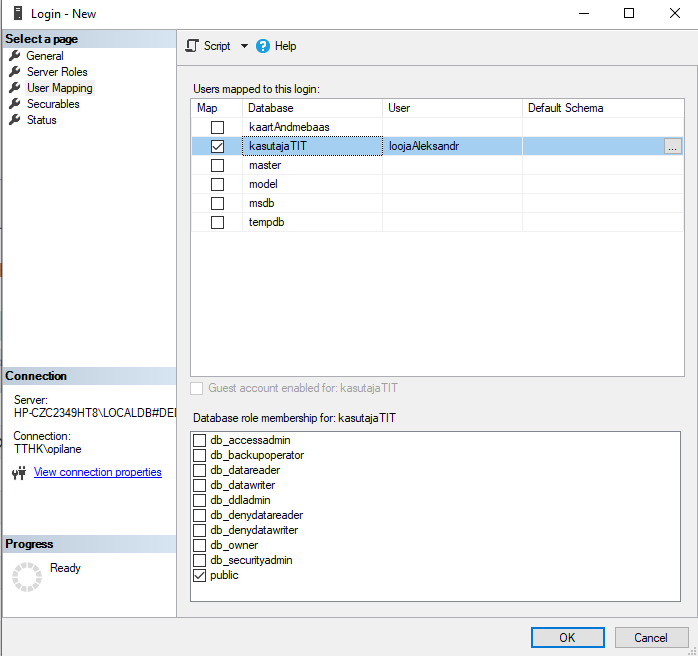Image resolution: width=698 pixels, height=656 pixels.
Task: Check the Map box for kaartAndmebaas
Action: tap(217, 127)
